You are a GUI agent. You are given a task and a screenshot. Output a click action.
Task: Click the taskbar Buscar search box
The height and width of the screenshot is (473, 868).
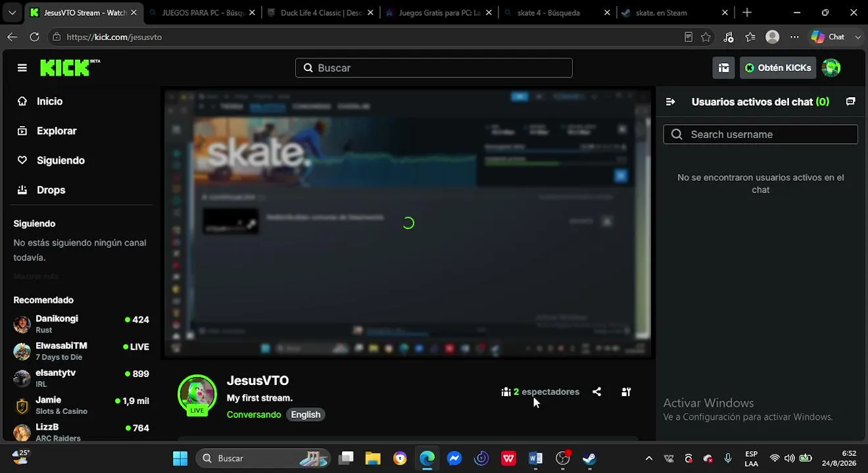(x=263, y=458)
